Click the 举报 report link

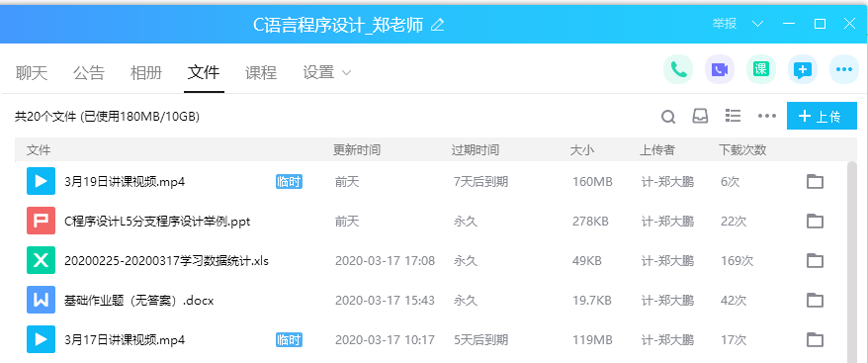pos(724,24)
